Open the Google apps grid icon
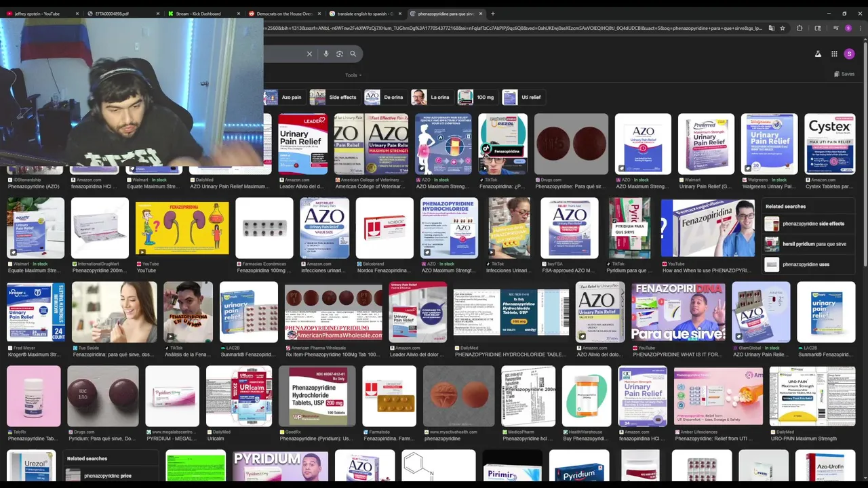The image size is (868, 488). pyautogui.click(x=834, y=54)
